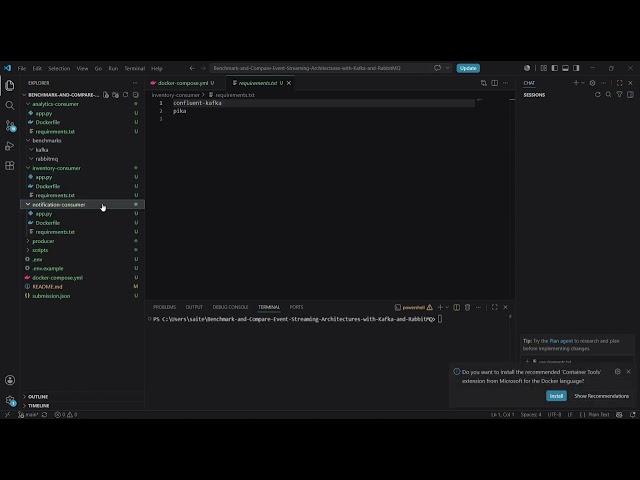This screenshot has width=640, height=480.
Task: Open the Selection menu
Action: pyautogui.click(x=59, y=68)
